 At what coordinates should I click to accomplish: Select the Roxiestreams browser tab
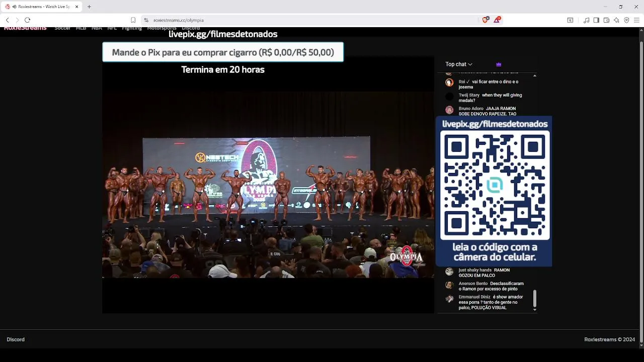[x=41, y=7]
